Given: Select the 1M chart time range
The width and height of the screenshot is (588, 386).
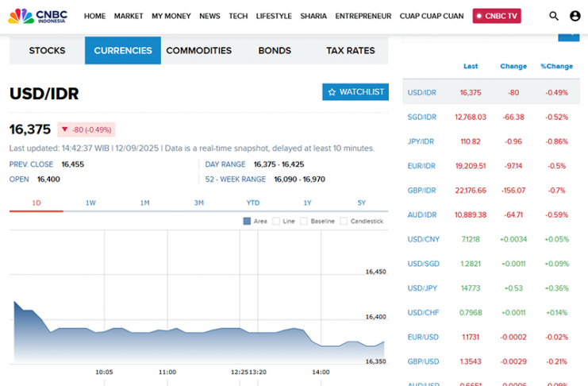Looking at the screenshot, I should pos(144,203).
